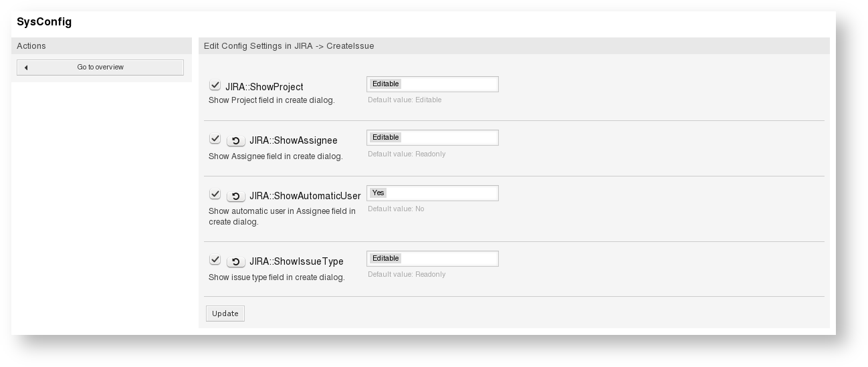This screenshot has width=868, height=367.
Task: Toggle the JIRA::ShowIssueType checkbox
Action: click(x=215, y=260)
